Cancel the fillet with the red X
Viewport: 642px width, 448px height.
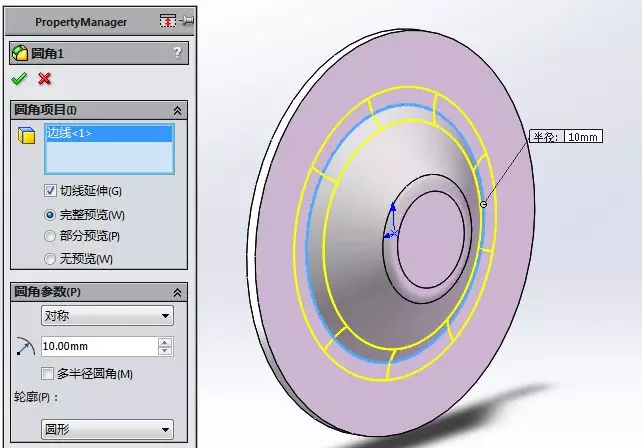click(x=45, y=78)
